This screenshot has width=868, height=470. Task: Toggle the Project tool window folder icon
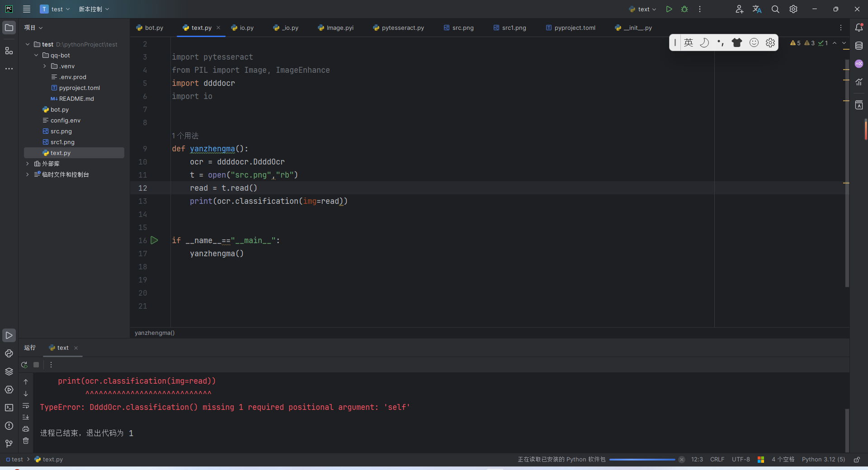9,28
